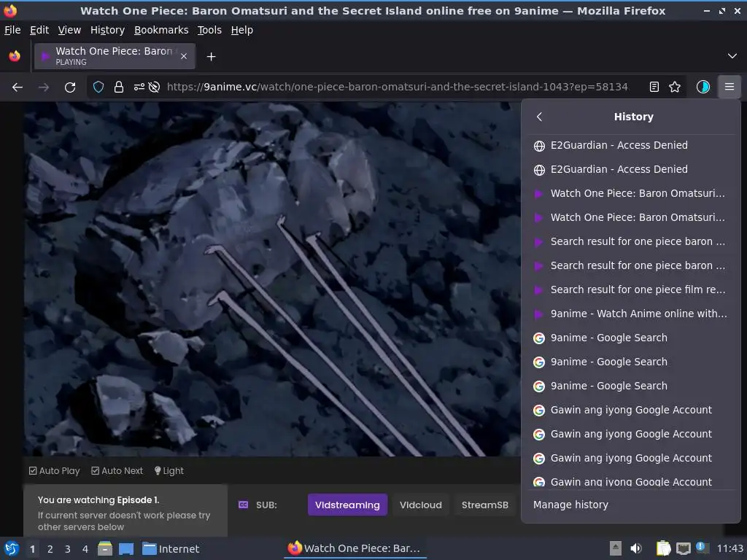Toggle the Auto Next checkbox
747x560 pixels.
click(x=117, y=471)
